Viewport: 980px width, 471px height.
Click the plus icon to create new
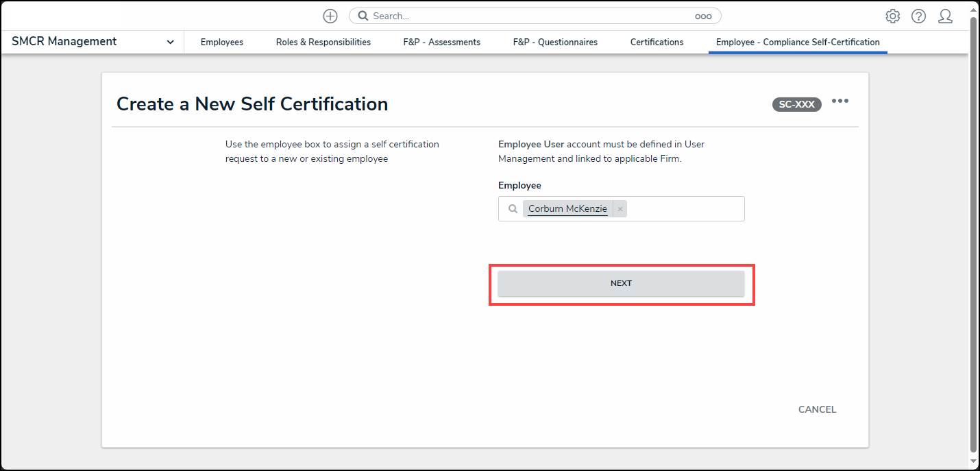(330, 16)
